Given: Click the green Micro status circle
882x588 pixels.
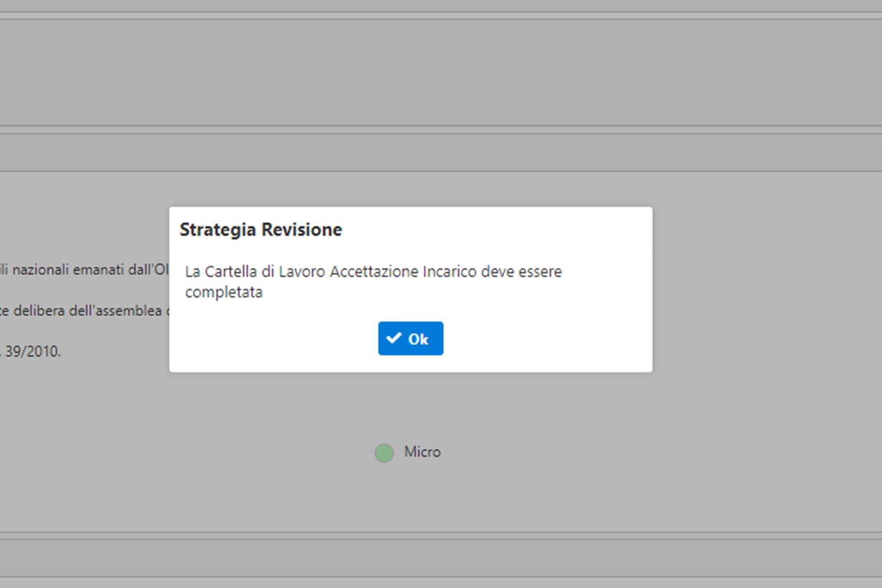Looking at the screenshot, I should (384, 453).
